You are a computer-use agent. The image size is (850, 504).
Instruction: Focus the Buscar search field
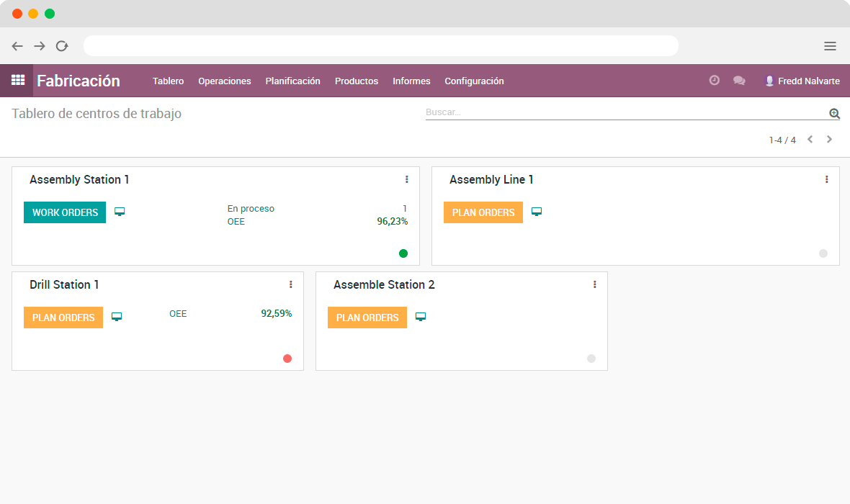point(623,112)
